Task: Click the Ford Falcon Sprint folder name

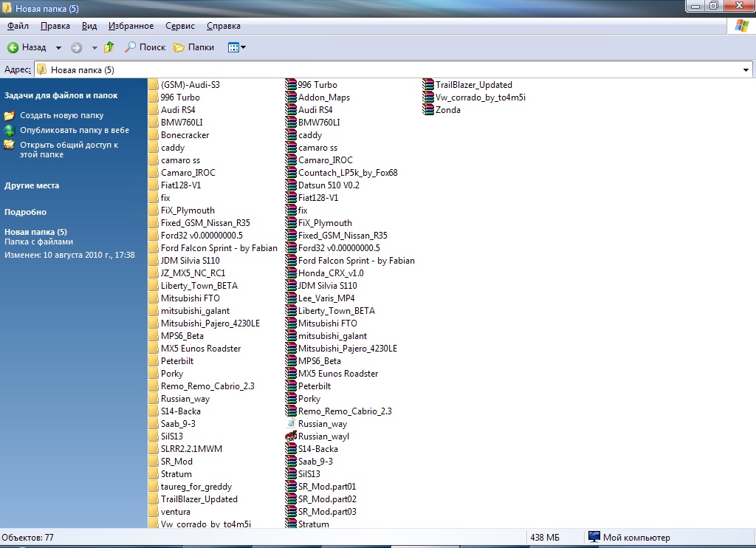Action: point(219,248)
